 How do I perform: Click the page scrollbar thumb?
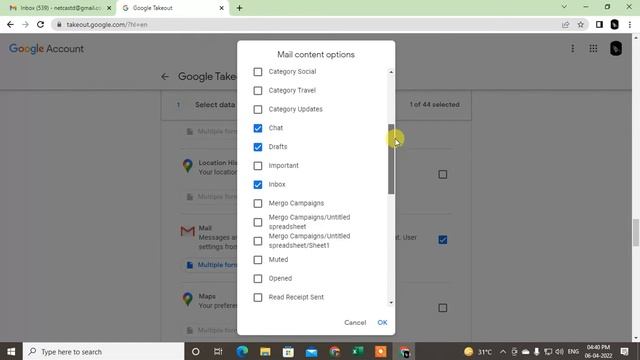tap(636, 233)
